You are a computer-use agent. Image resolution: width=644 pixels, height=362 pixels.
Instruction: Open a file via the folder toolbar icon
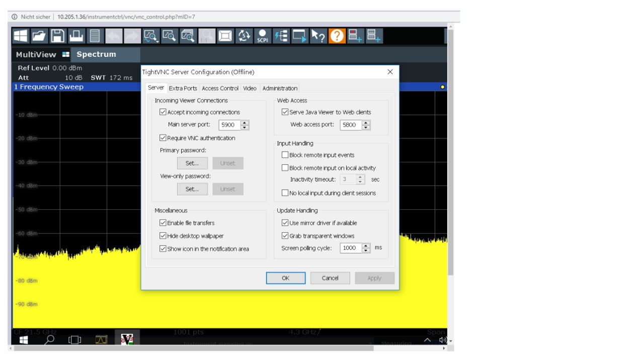40,36
